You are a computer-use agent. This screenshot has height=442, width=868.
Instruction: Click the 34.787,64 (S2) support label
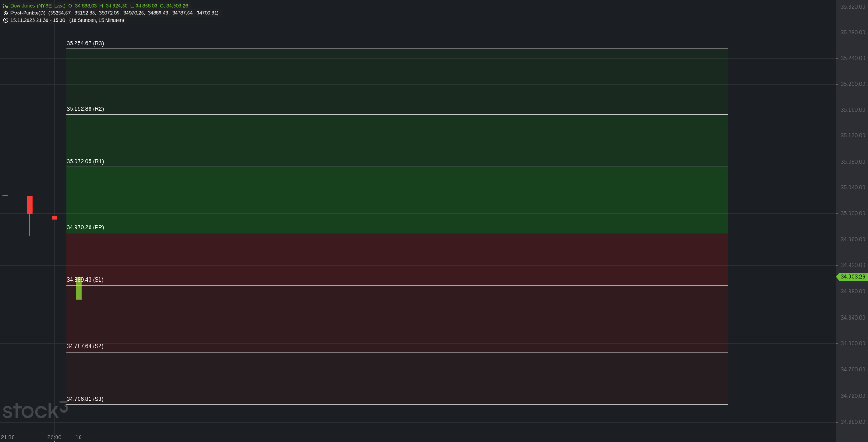(x=85, y=346)
